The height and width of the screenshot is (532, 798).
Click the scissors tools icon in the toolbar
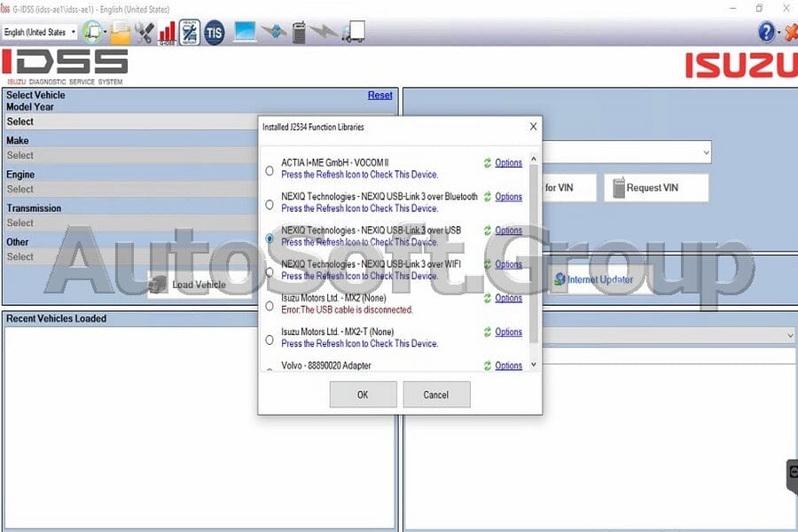click(x=144, y=32)
